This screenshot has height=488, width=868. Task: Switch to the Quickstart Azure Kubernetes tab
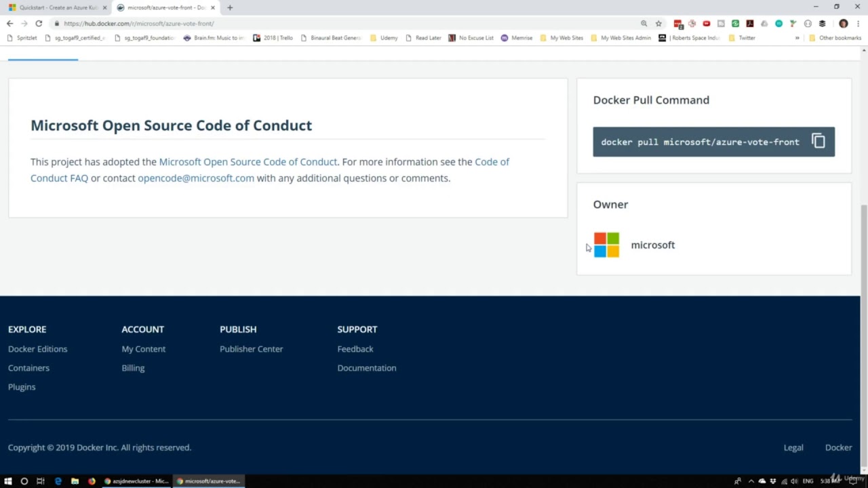click(57, 7)
